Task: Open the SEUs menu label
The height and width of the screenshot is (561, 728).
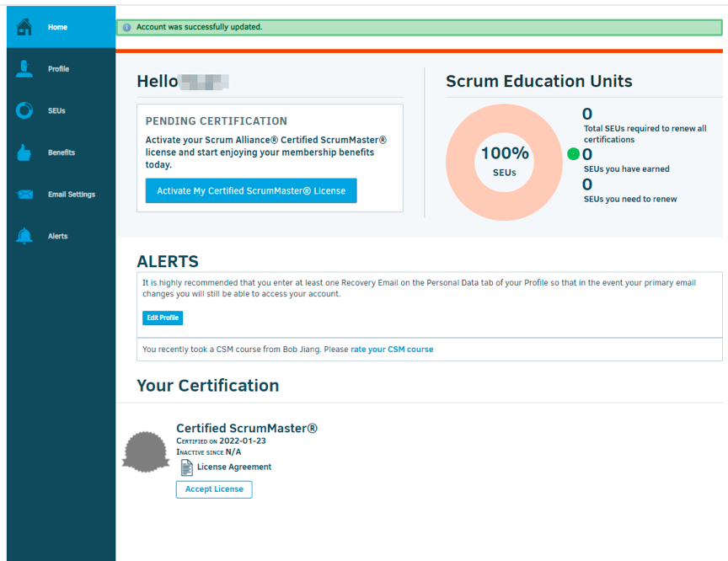Action: tap(56, 111)
